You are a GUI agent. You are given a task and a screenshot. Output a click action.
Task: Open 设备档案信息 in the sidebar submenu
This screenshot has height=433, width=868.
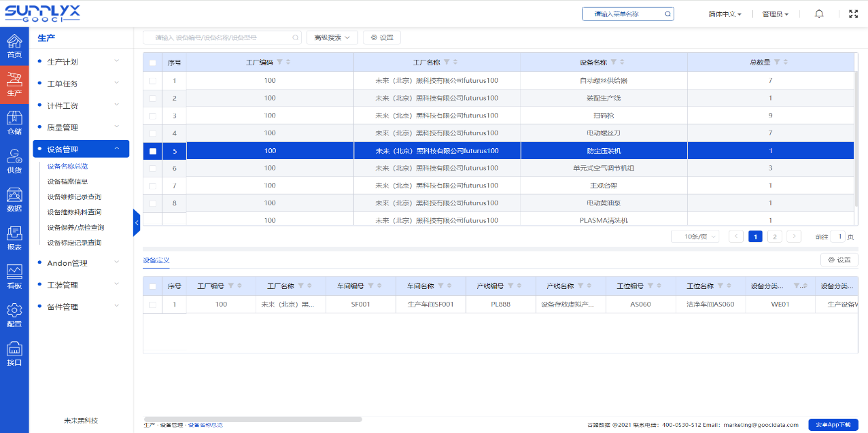pos(67,181)
